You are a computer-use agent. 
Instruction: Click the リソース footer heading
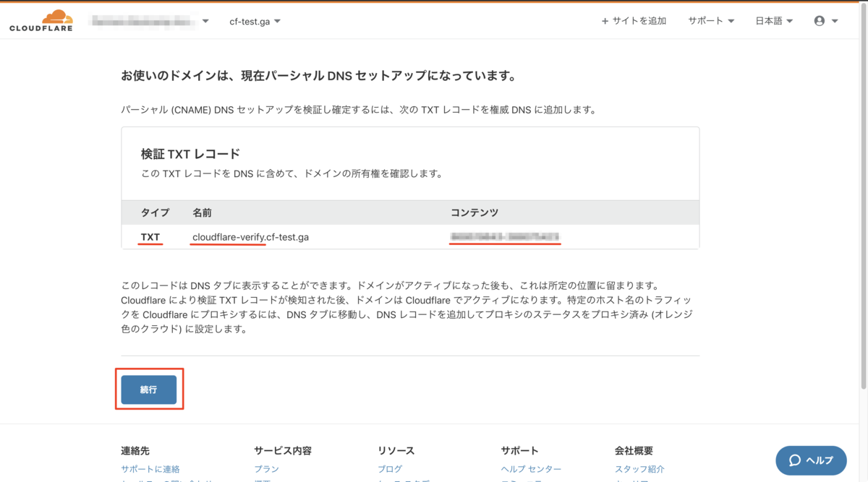[x=396, y=450]
